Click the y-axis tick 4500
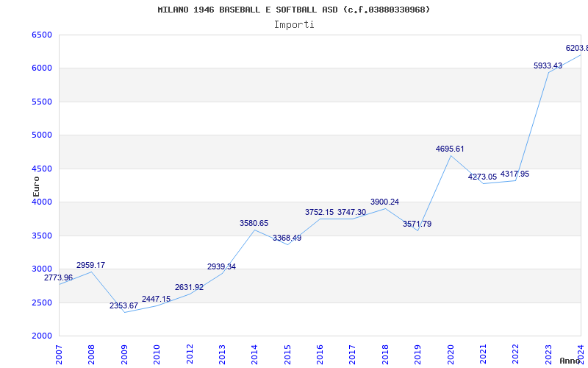This screenshot has width=588, height=368. (x=42, y=169)
